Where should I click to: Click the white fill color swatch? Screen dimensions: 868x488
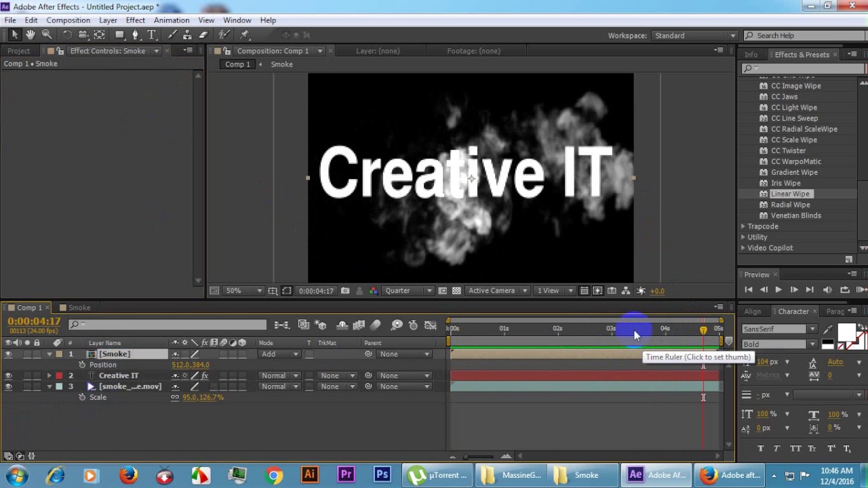click(846, 333)
